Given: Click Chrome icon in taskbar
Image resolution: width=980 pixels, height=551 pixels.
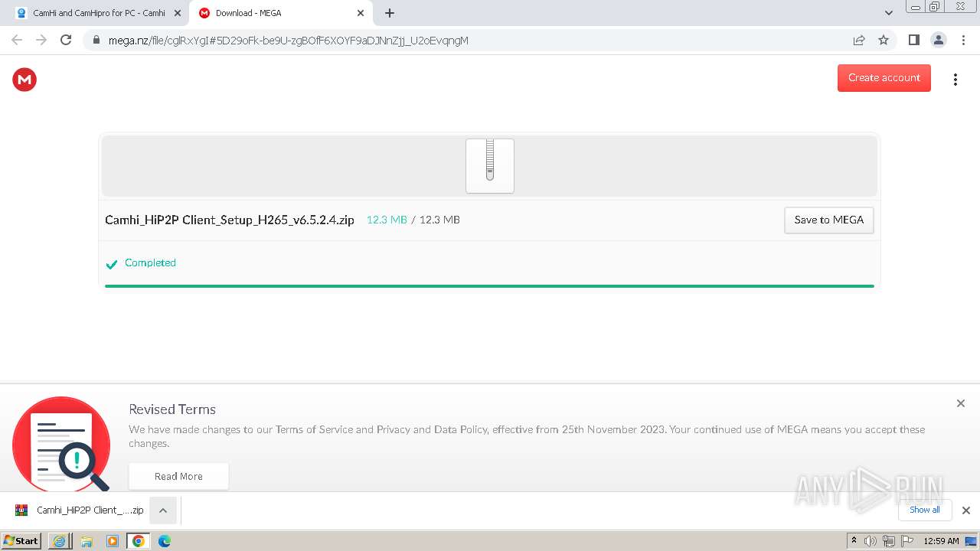Looking at the screenshot, I should (x=139, y=541).
